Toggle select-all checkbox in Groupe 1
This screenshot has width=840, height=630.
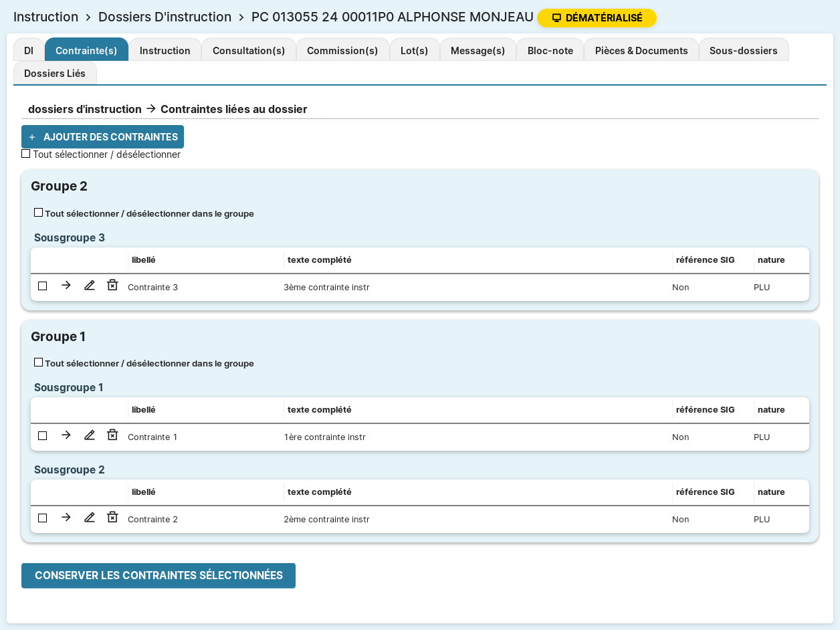[x=39, y=362]
